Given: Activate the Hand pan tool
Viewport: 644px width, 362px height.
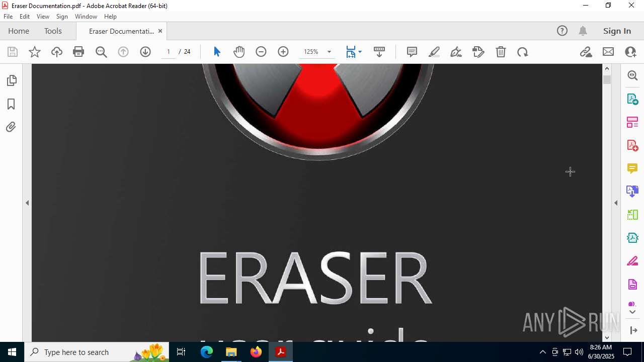Looking at the screenshot, I should point(239,52).
